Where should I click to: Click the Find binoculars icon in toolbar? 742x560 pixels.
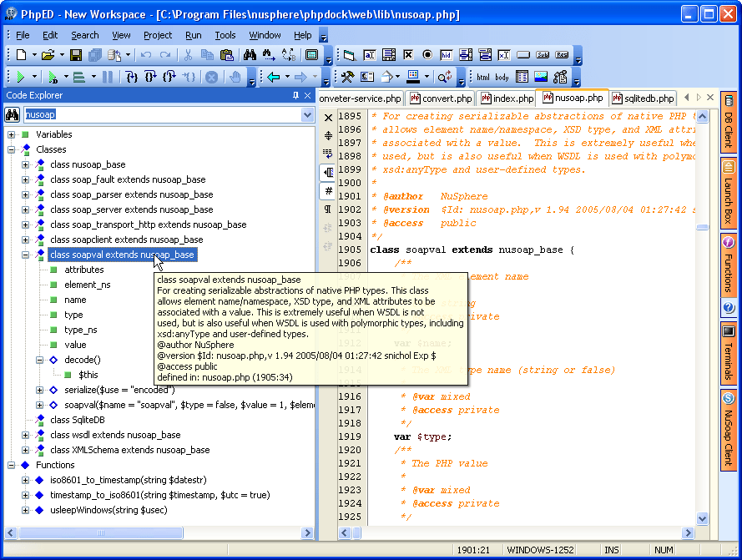tap(250, 55)
